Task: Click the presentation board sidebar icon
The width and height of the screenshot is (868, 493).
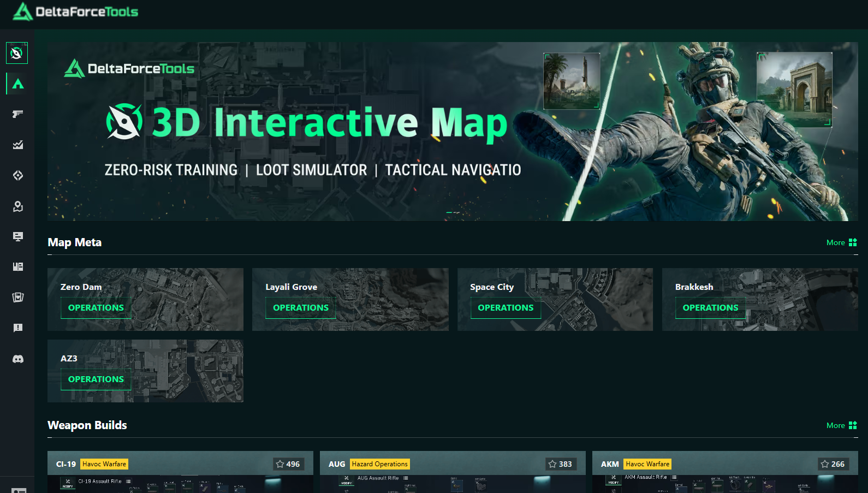Action: coord(17,236)
